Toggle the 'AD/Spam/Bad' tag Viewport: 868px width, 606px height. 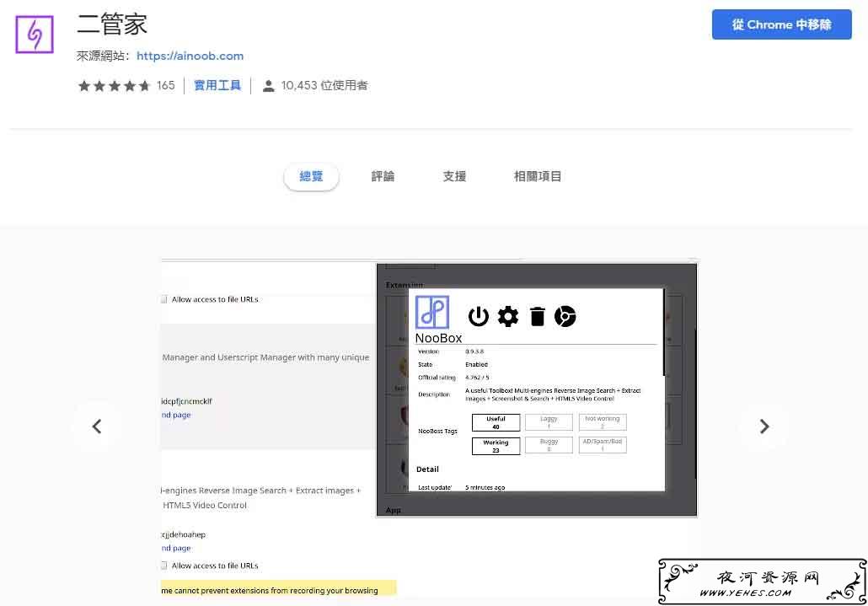pos(603,445)
